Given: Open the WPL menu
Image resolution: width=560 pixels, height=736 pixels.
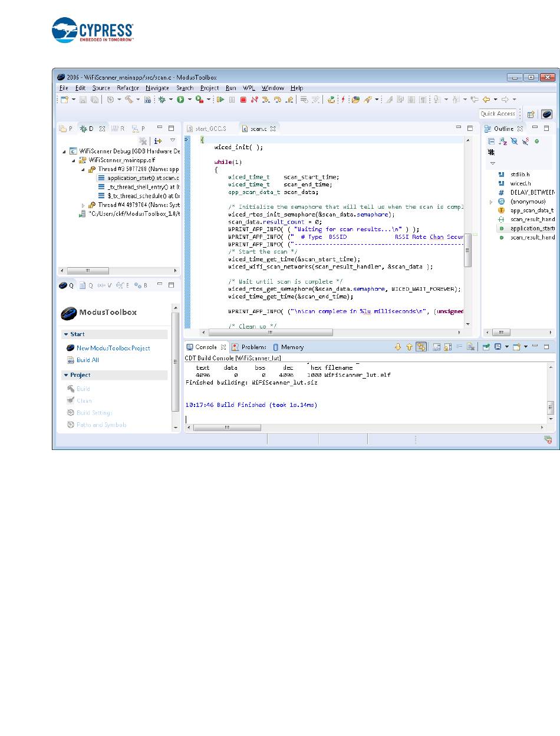Looking at the screenshot, I should (249, 88).
